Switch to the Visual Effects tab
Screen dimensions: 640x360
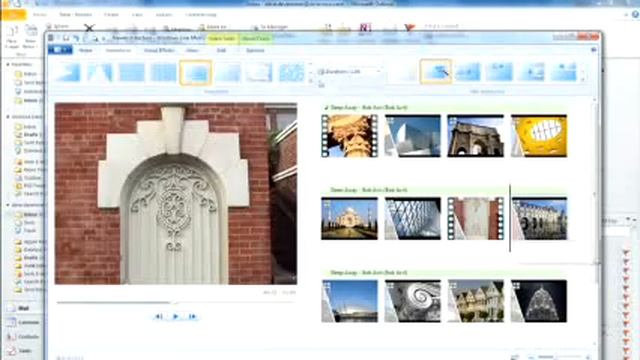tap(159, 50)
